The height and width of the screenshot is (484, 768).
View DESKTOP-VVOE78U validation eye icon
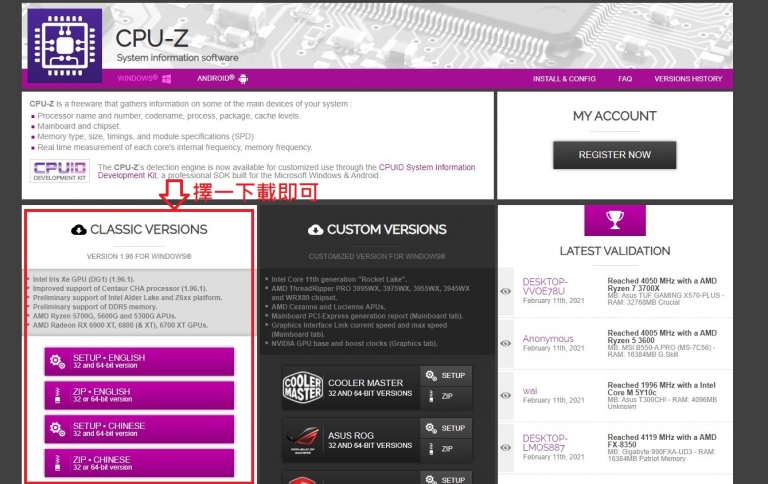tap(505, 291)
